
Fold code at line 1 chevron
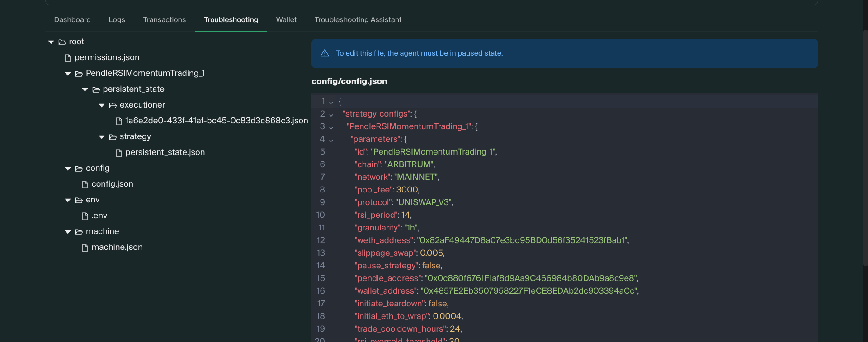[331, 102]
